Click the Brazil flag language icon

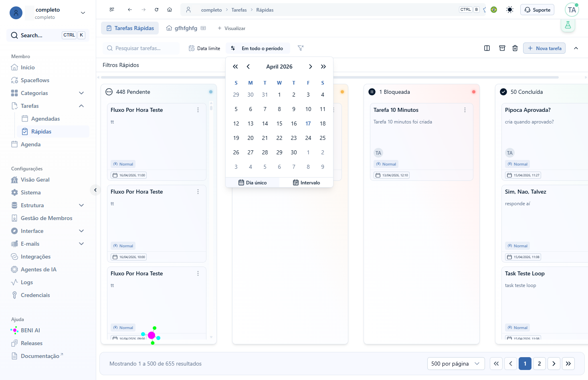(x=494, y=10)
